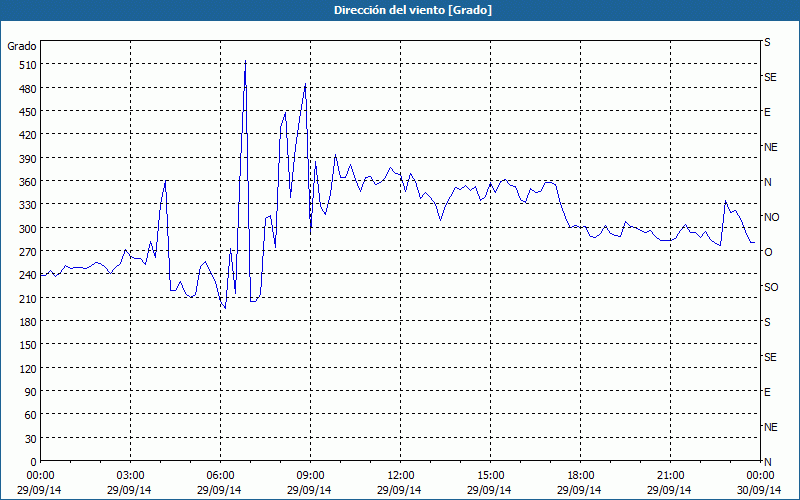
Task: Click the 'SE' compass label on the 480 gridline
Action: 770,77
